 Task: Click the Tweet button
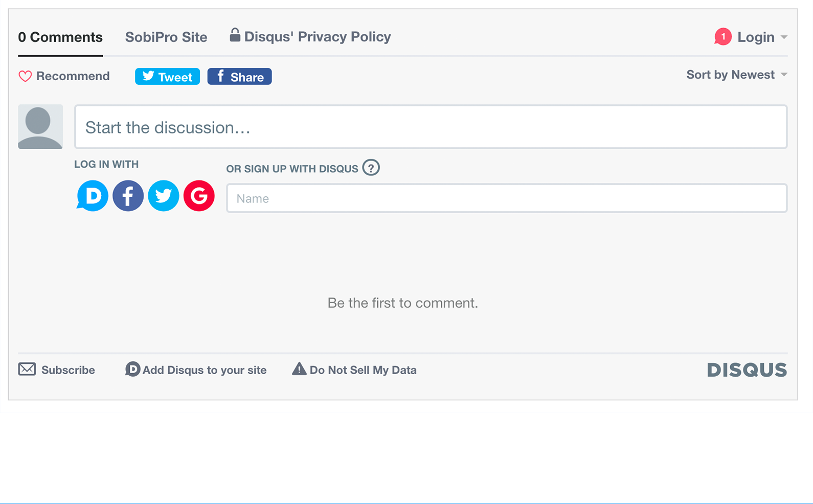click(167, 77)
